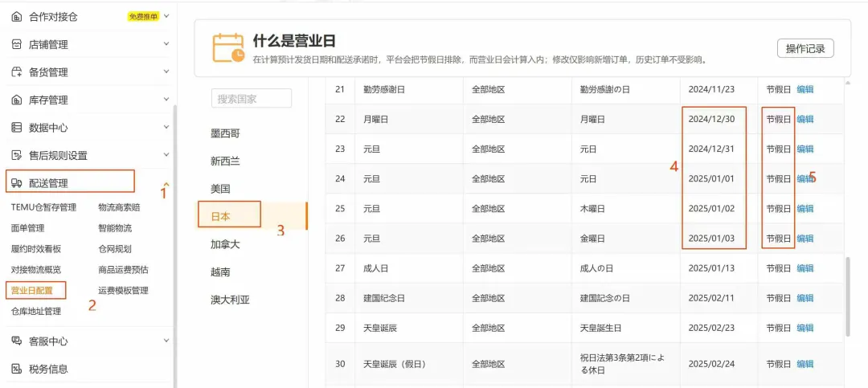The width and height of the screenshot is (868, 388).
Task: Click the 免费推单 badge
Action: coord(143,17)
